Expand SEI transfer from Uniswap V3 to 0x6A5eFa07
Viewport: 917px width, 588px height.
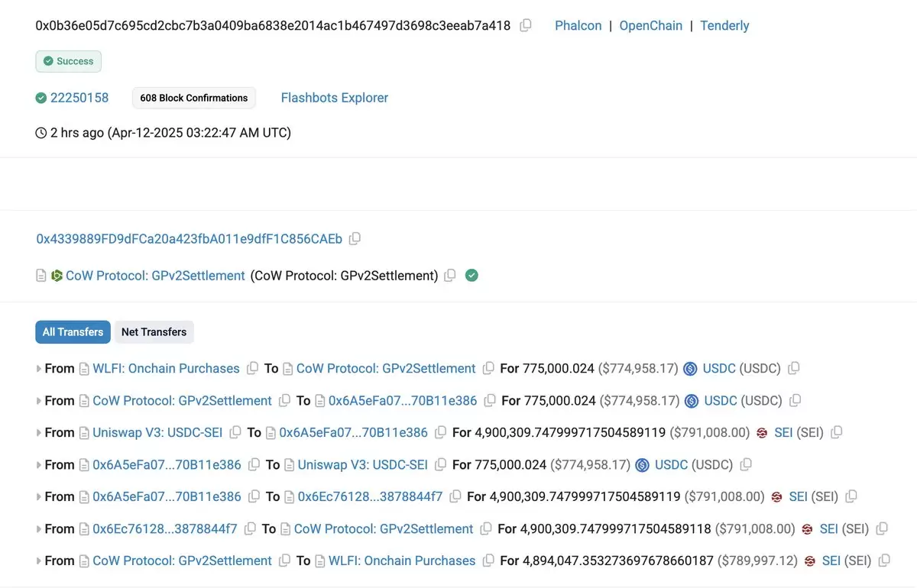pyautogui.click(x=39, y=433)
